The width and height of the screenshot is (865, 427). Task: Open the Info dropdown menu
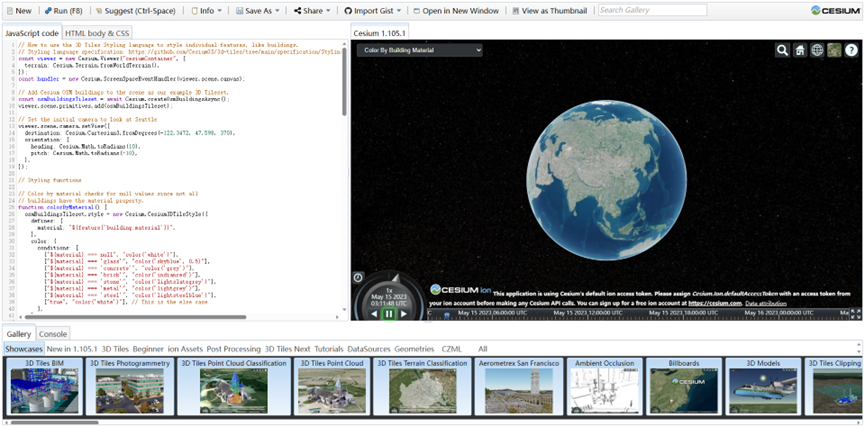[x=206, y=10]
